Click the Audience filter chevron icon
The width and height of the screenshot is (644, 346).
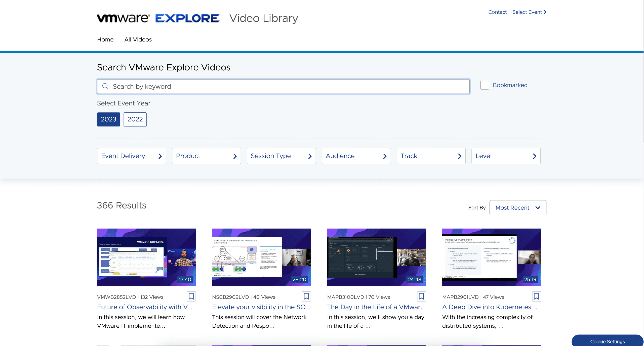(x=384, y=156)
